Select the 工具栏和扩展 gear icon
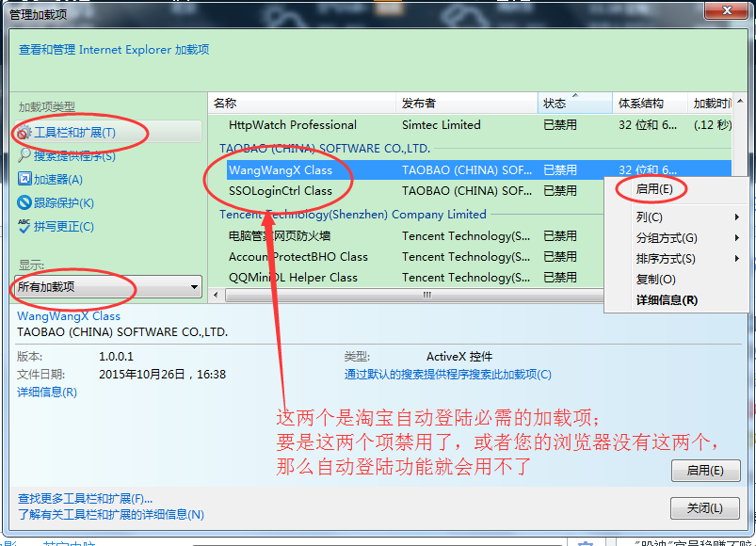Image resolution: width=756 pixels, height=546 pixels. (x=25, y=133)
